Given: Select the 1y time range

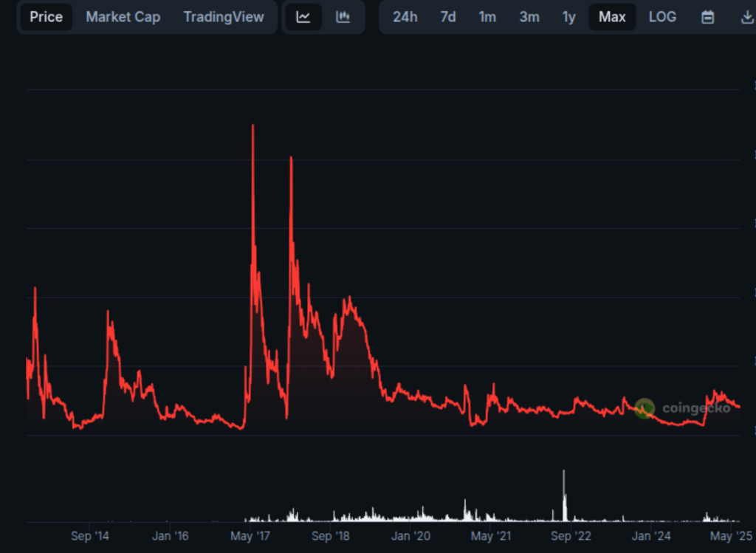Looking at the screenshot, I should 568,16.
